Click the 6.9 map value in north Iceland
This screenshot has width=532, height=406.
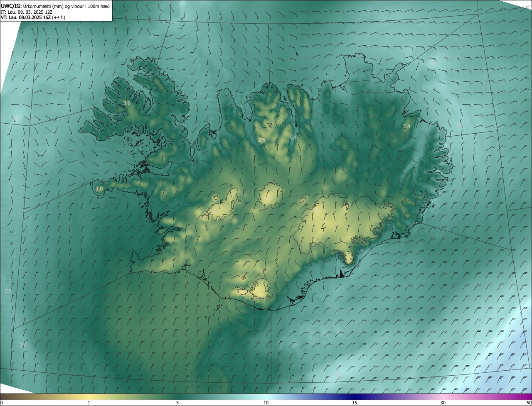click(x=294, y=137)
